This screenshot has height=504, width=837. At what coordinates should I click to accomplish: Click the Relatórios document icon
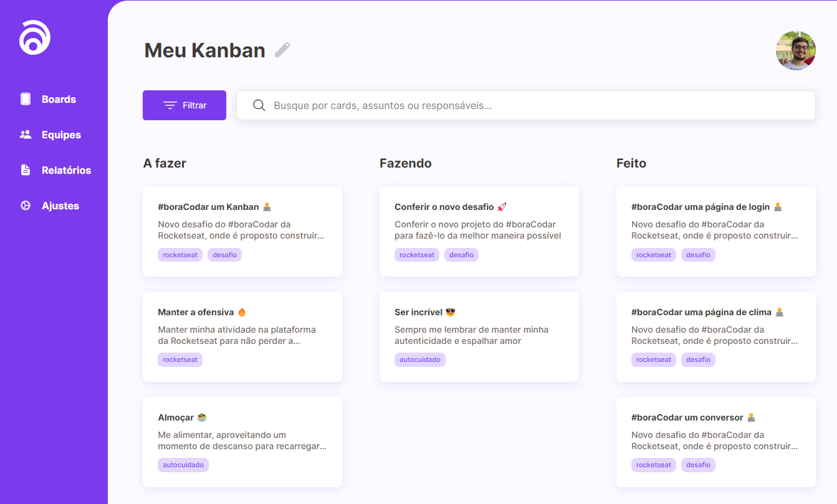pos(25,169)
